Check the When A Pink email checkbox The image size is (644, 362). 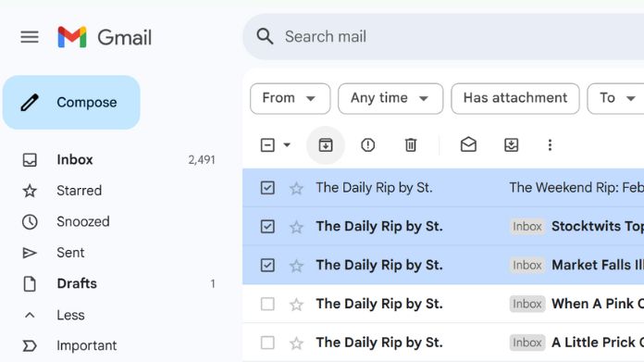tap(267, 304)
